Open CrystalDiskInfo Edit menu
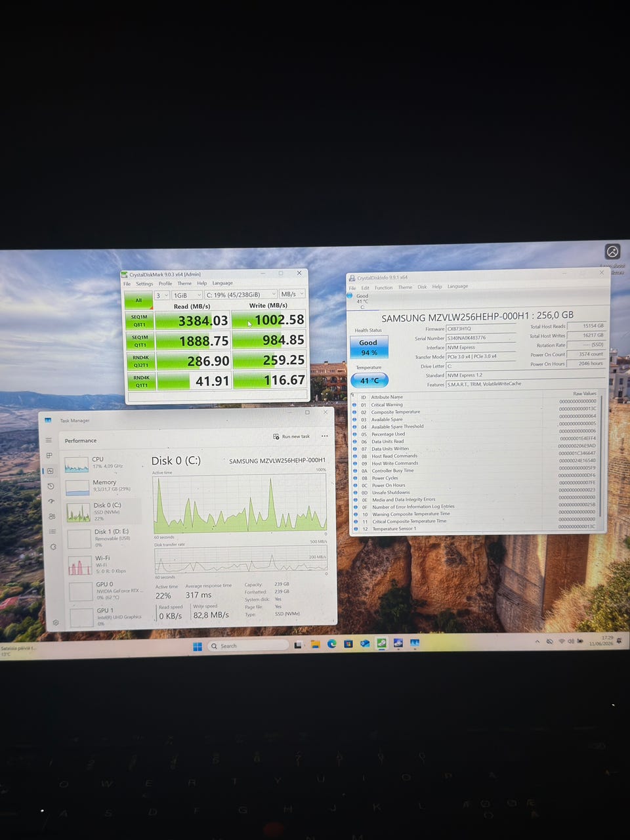The image size is (630, 840). coord(365,287)
